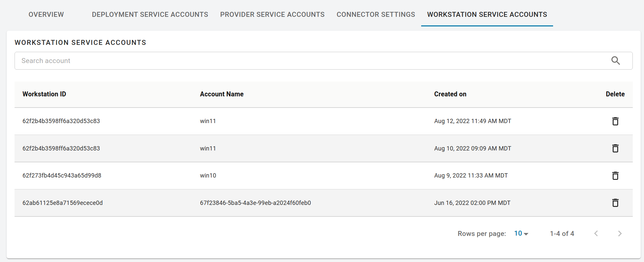Image resolution: width=644 pixels, height=262 pixels.
Task: Click the Account Name column header
Action: [222, 94]
